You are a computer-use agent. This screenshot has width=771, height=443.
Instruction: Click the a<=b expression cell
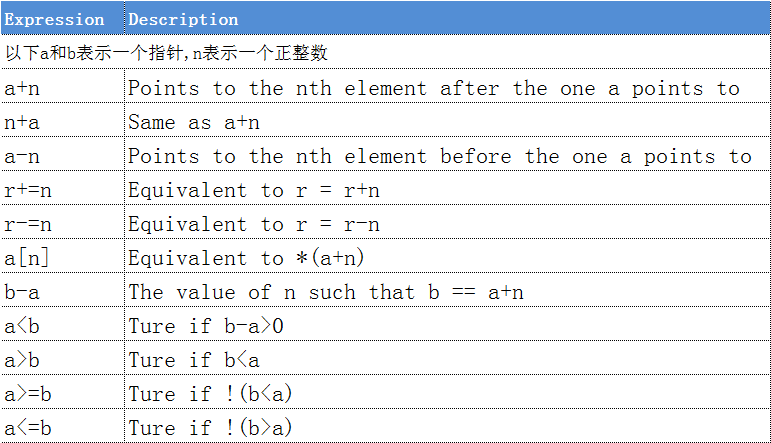tap(32, 428)
